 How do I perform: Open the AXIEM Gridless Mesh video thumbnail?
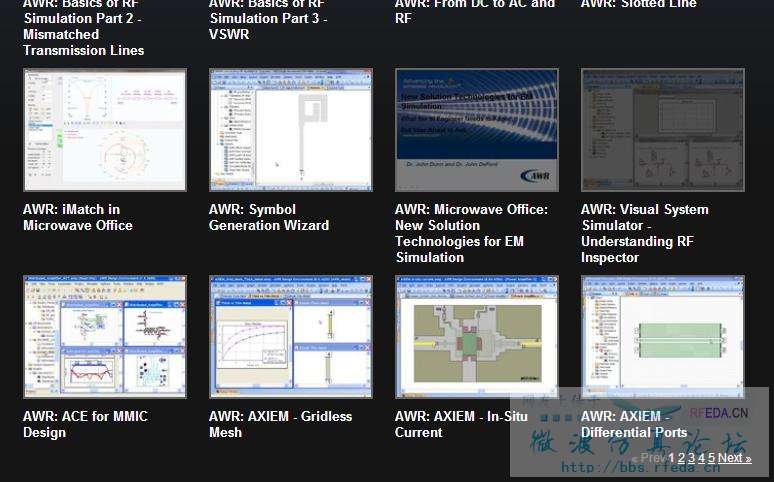pyautogui.click(x=291, y=337)
